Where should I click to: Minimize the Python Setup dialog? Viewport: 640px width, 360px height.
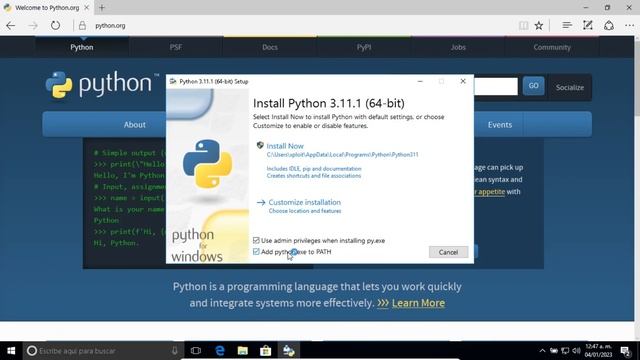pyautogui.click(x=420, y=81)
